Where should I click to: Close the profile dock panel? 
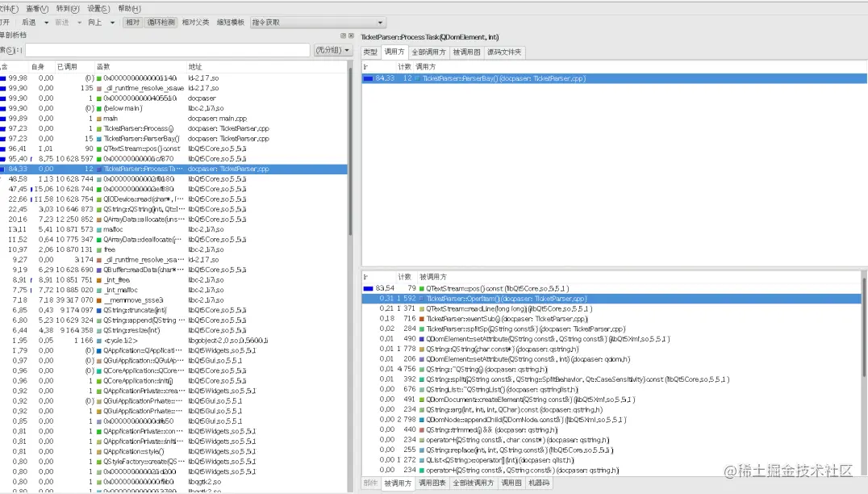click(x=351, y=36)
